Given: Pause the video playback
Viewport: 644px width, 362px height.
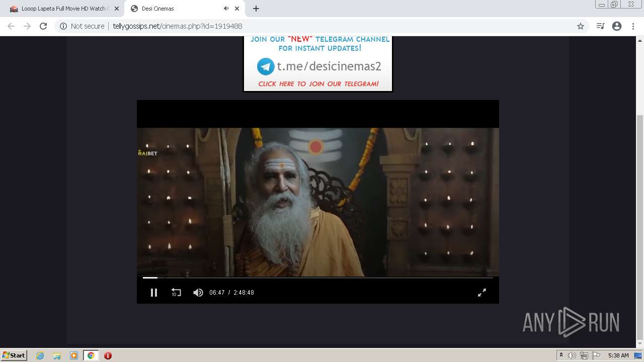Looking at the screenshot, I should click(154, 293).
